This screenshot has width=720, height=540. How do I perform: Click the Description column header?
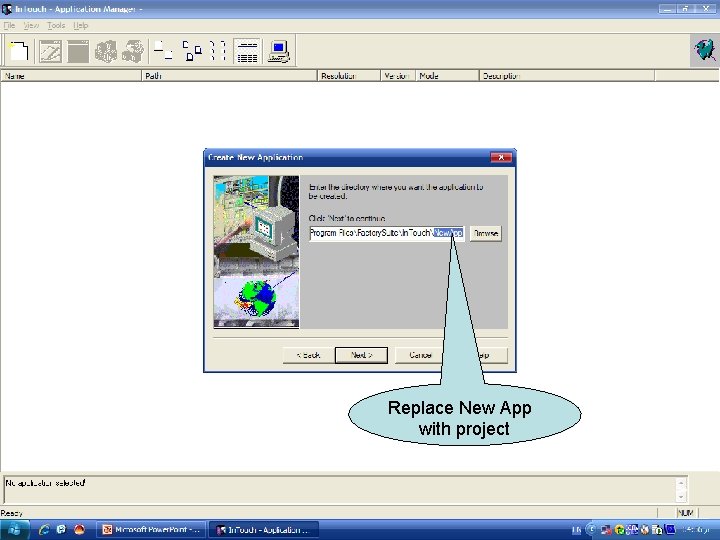(x=567, y=76)
